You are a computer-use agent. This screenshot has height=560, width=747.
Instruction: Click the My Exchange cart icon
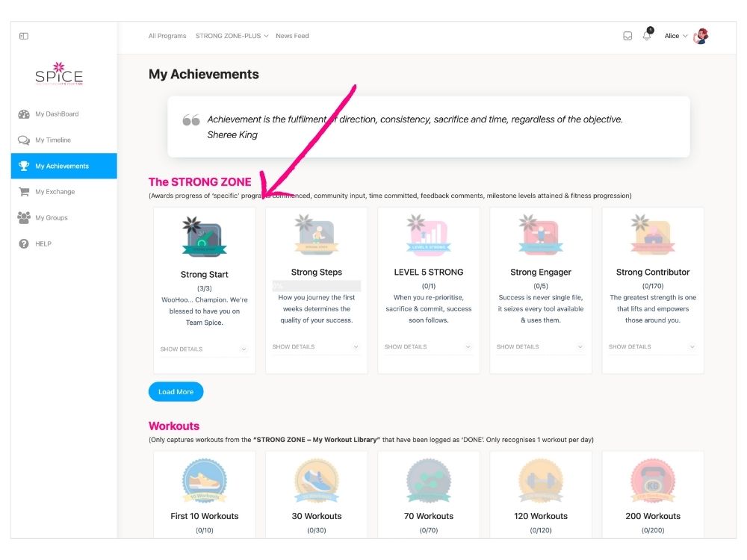tap(24, 192)
